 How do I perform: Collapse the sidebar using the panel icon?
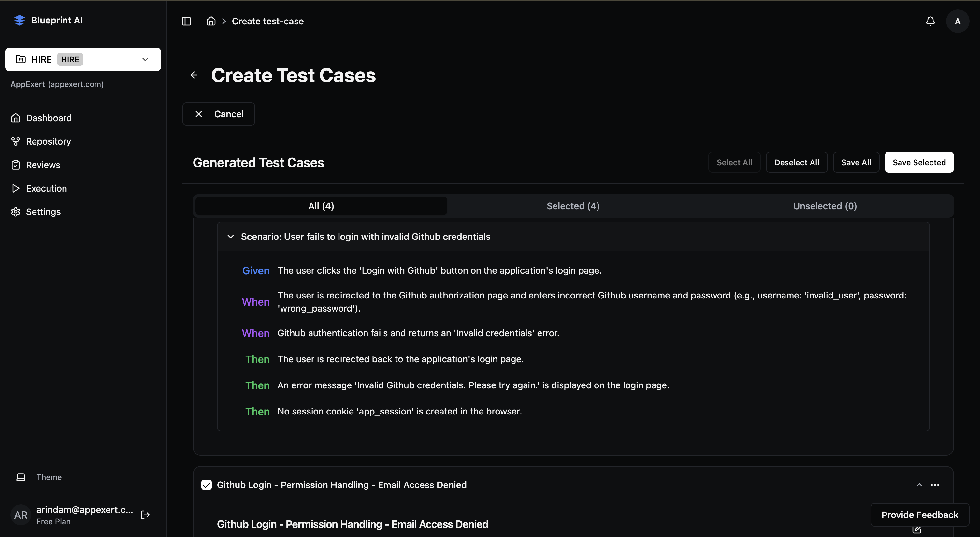[x=186, y=21]
